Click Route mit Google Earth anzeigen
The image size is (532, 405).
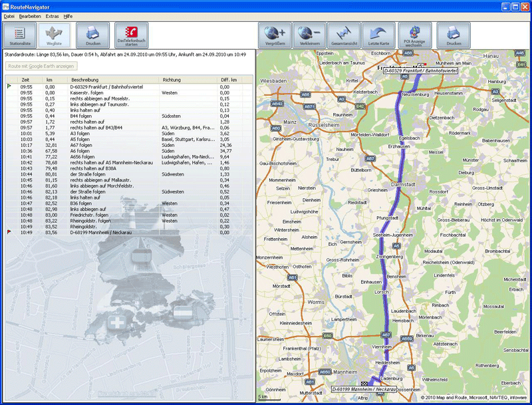pyautogui.click(x=41, y=66)
